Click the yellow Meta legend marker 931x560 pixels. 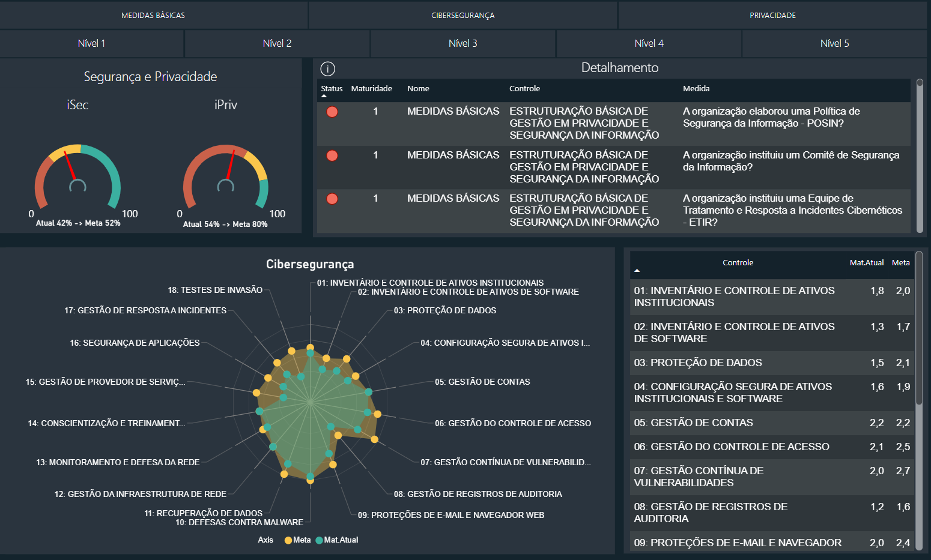click(x=288, y=540)
